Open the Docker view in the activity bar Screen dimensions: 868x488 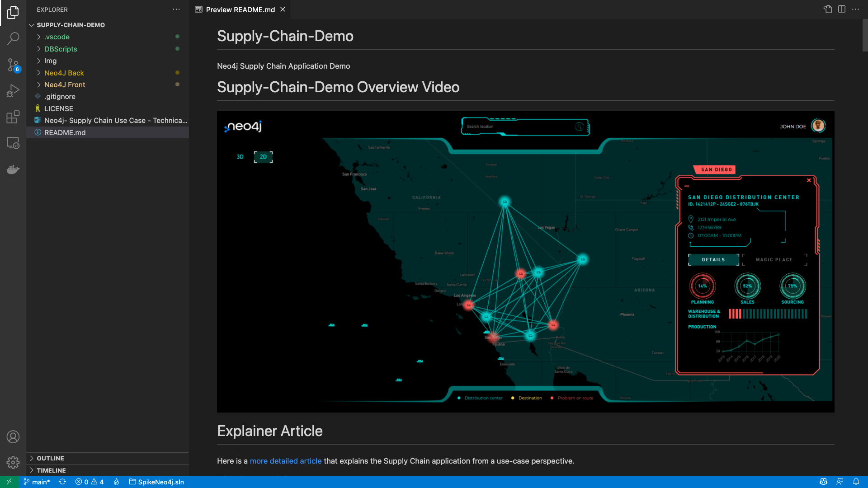point(13,169)
